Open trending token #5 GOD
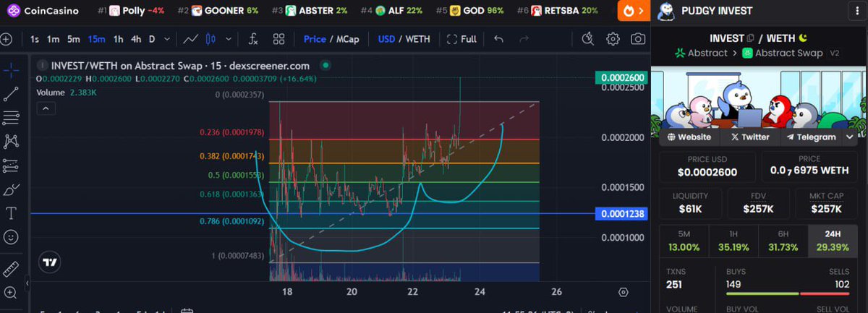The image size is (868, 313). pos(470,11)
